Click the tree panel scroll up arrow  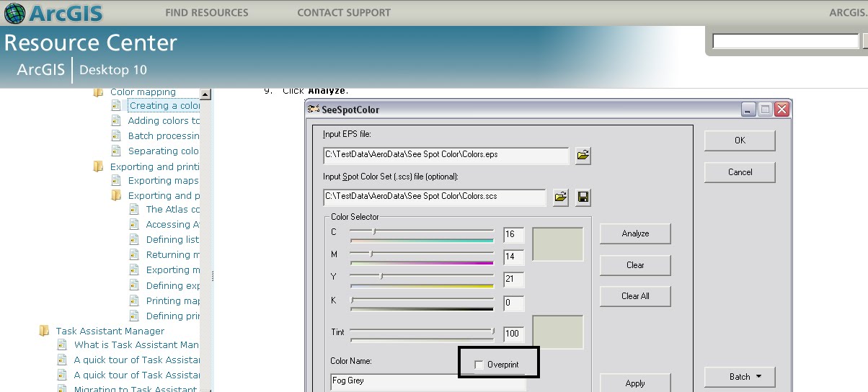click(205, 94)
